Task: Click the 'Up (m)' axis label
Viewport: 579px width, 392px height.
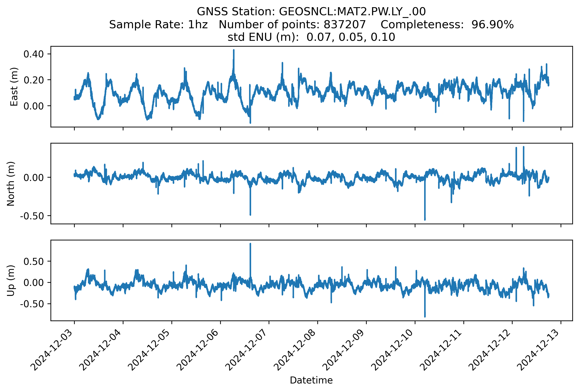Action: (11, 281)
